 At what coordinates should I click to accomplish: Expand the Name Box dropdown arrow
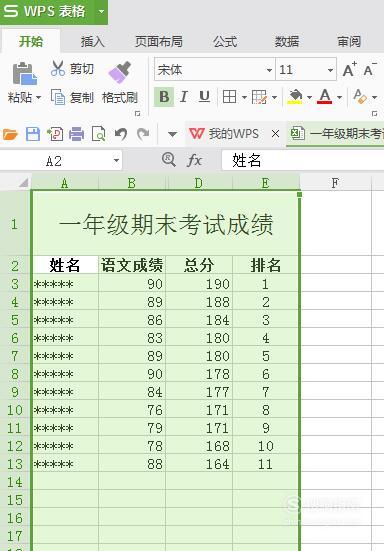116,161
